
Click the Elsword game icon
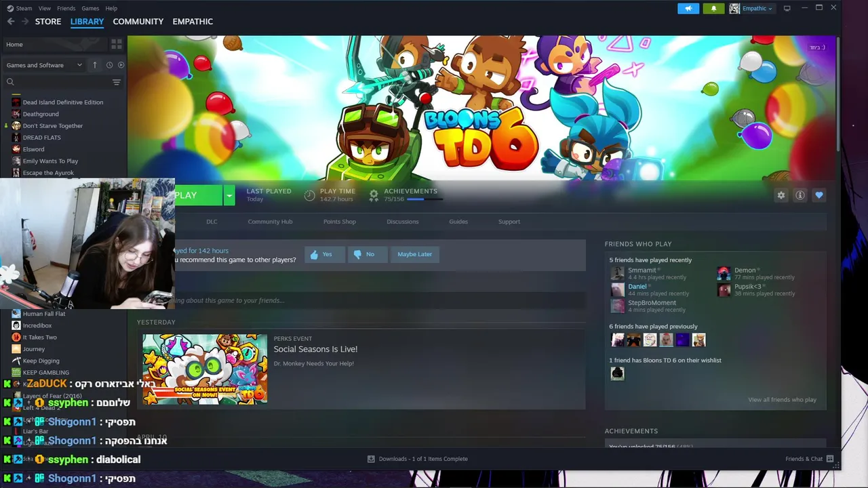click(16, 149)
